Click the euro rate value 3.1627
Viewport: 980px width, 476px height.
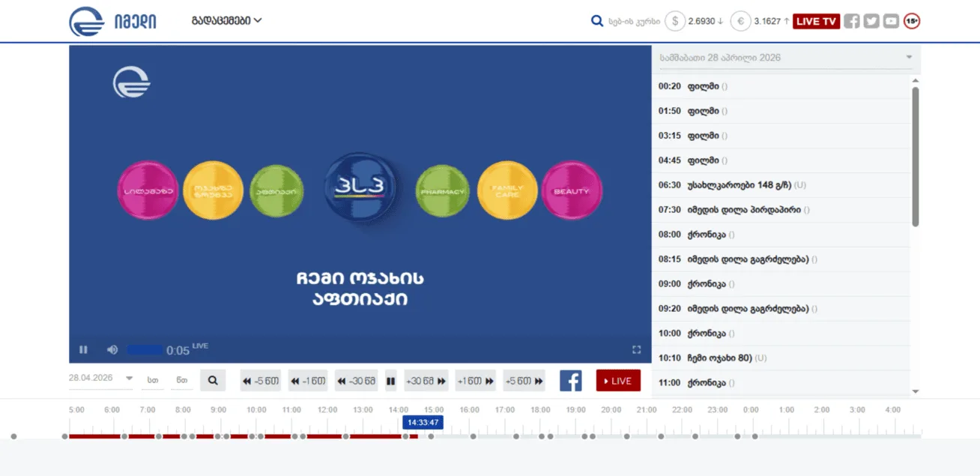pos(767,21)
